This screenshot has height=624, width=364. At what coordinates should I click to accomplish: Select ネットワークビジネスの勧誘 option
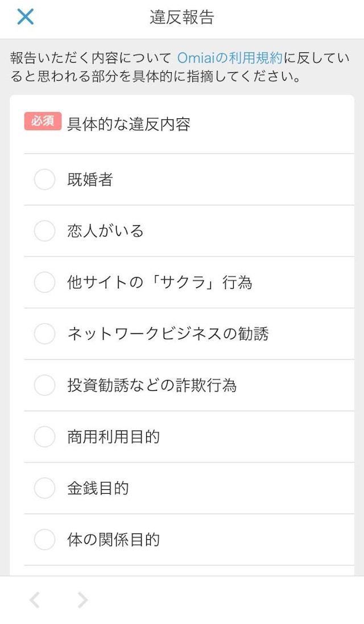pyautogui.click(x=44, y=334)
